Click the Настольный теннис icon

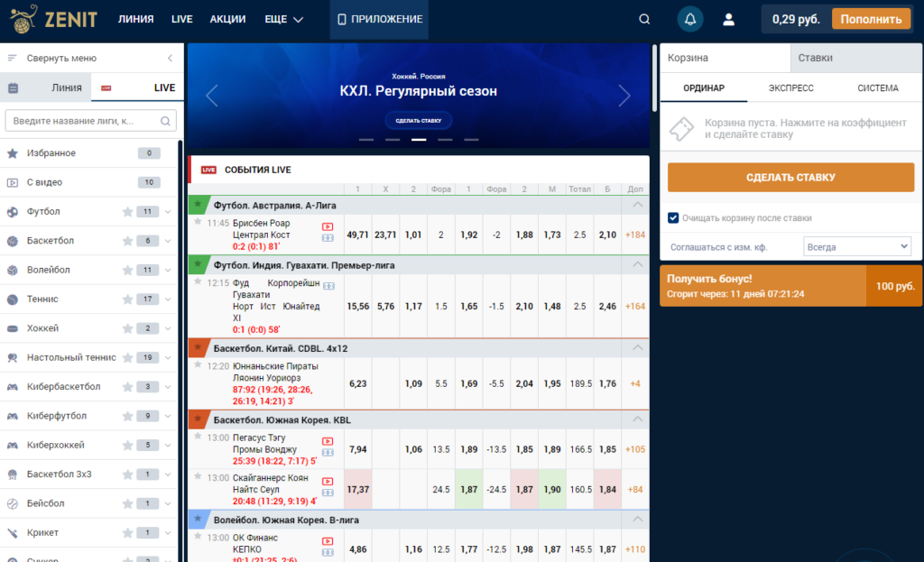13,357
